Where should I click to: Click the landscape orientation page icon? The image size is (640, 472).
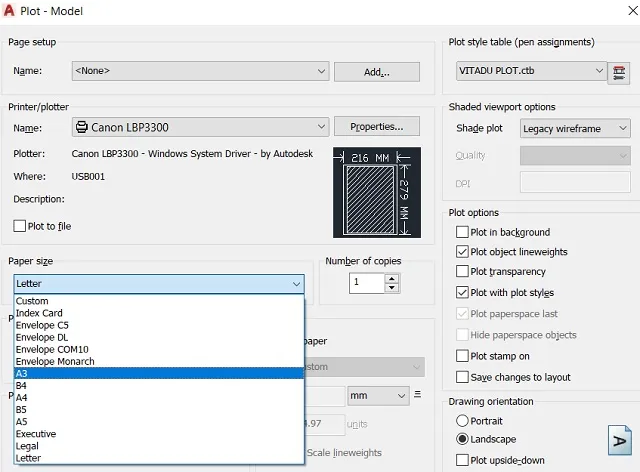(x=620, y=440)
